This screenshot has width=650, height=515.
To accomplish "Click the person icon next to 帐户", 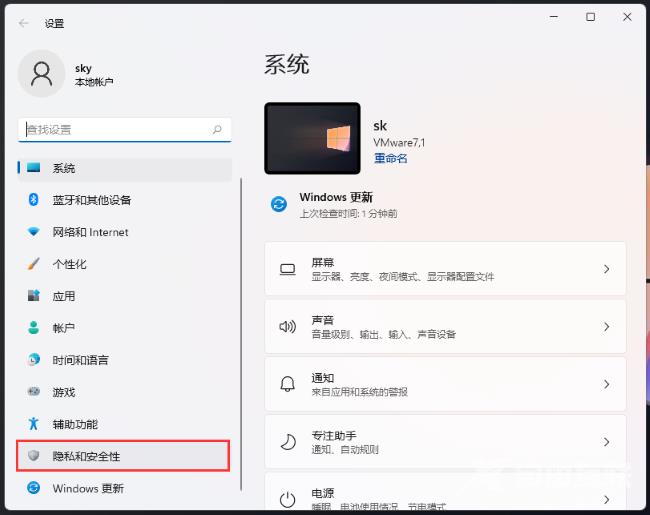I will (34, 328).
